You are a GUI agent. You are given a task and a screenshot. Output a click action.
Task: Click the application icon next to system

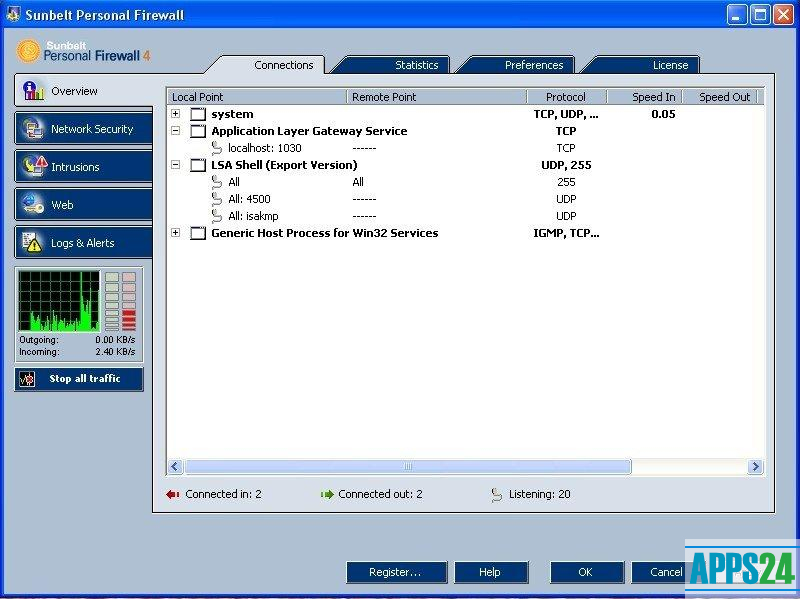pyautogui.click(x=198, y=114)
